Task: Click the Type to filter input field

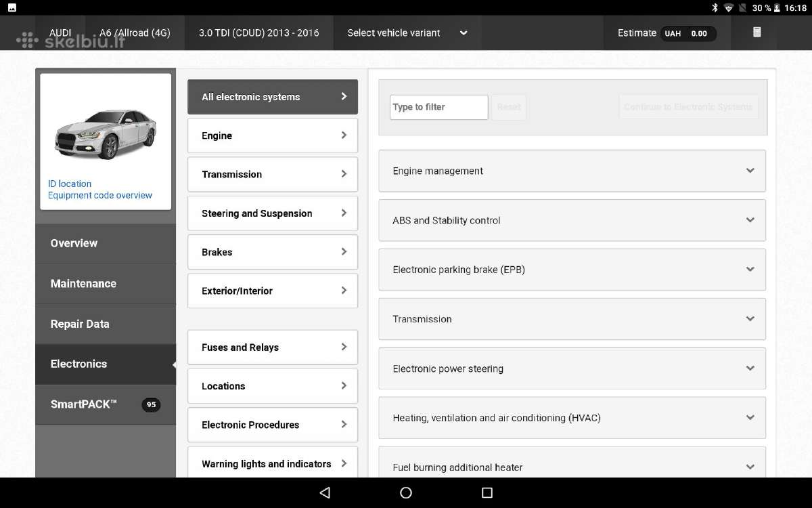Action: click(439, 107)
